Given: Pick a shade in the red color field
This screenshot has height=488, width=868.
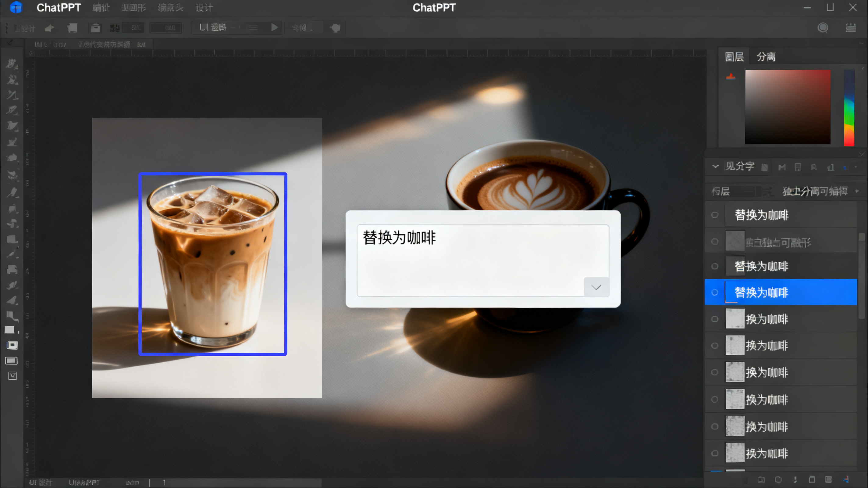Looking at the screenshot, I should tap(788, 107).
